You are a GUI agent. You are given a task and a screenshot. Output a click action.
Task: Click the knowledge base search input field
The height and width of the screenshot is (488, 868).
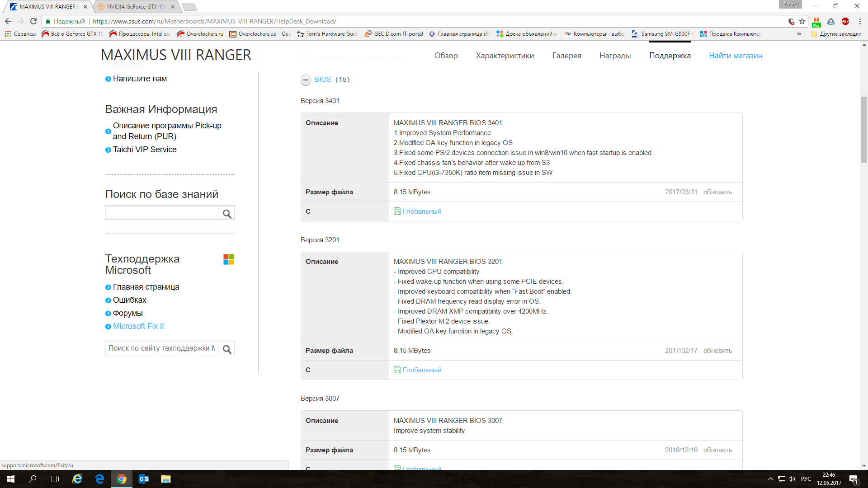[x=161, y=213]
